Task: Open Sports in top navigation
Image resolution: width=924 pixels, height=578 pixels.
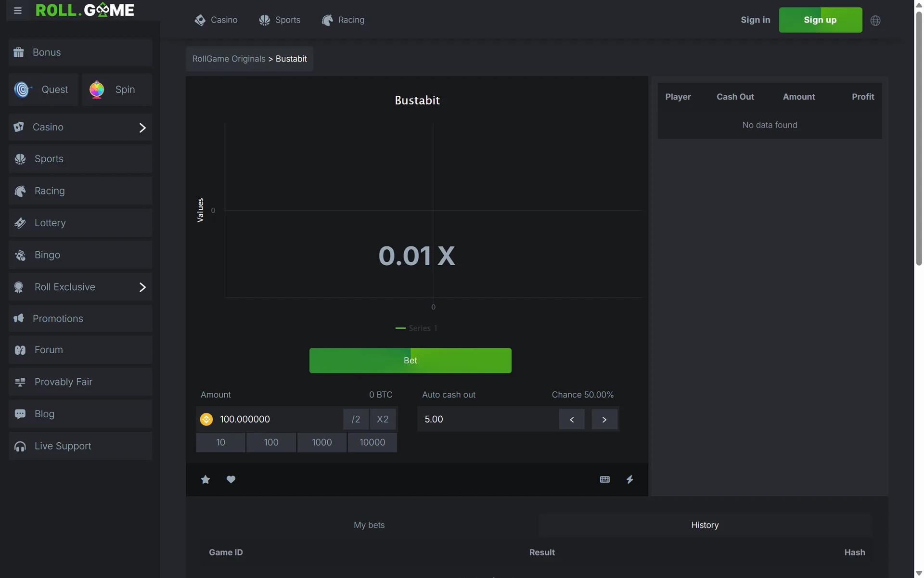Action: point(280,20)
